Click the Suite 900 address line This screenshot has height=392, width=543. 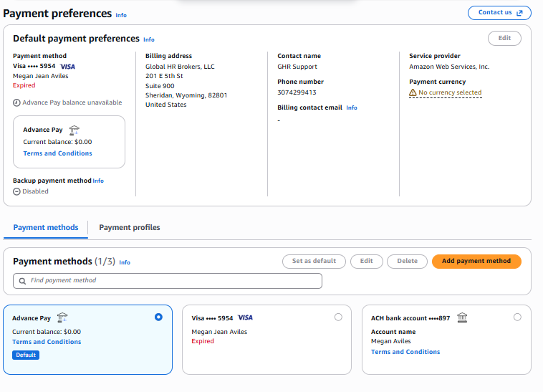tap(160, 86)
